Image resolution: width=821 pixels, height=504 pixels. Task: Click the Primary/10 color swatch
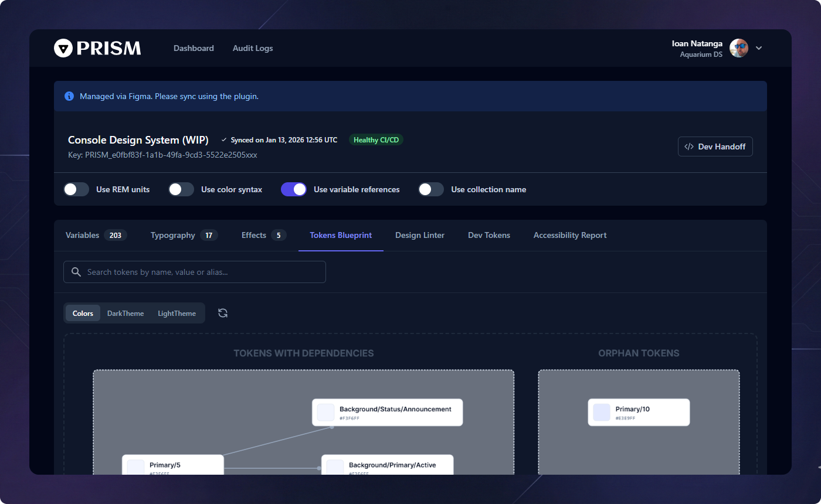pos(601,412)
